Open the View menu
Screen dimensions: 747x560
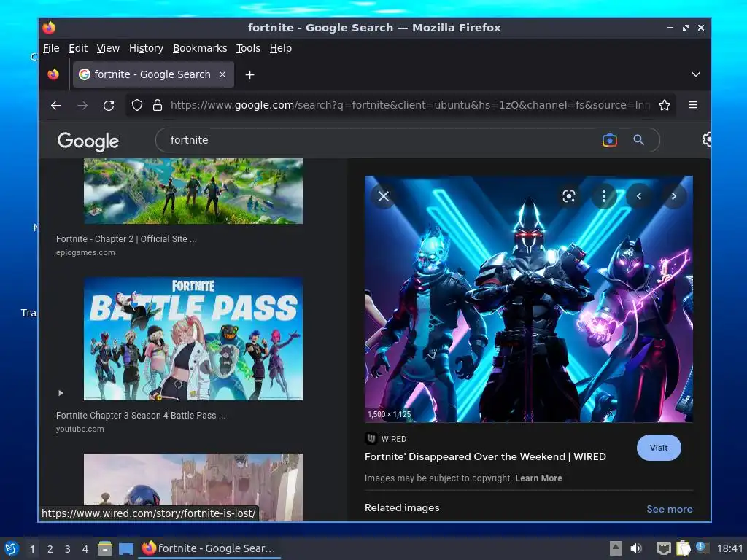[x=108, y=48]
